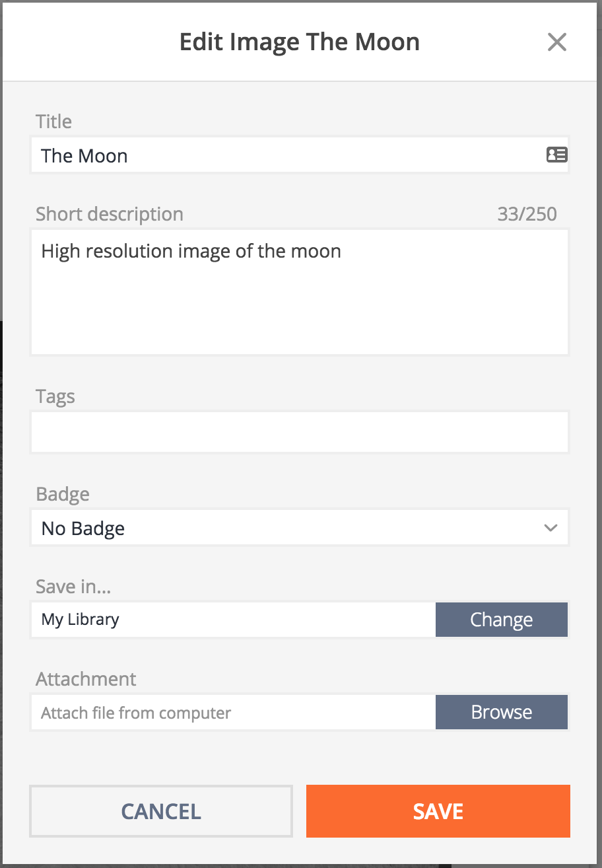Click the Tags field label
602x868 pixels.
[x=55, y=396]
